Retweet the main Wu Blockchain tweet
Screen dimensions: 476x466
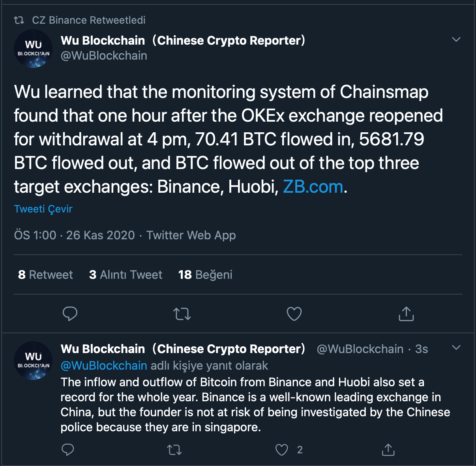click(x=182, y=314)
